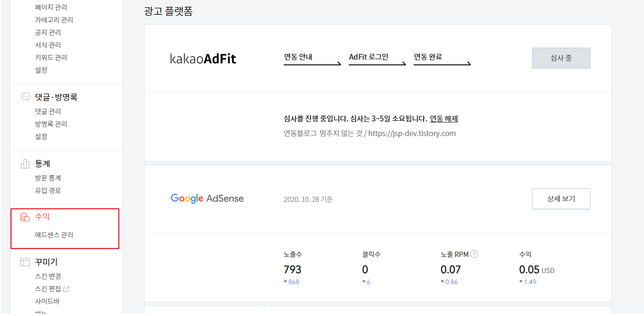Click the 연동 해제 link

(444, 119)
